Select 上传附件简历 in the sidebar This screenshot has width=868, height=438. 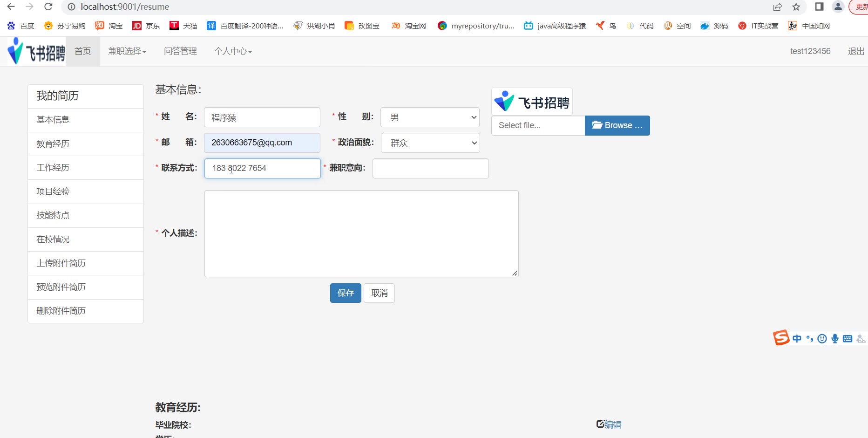click(86, 263)
